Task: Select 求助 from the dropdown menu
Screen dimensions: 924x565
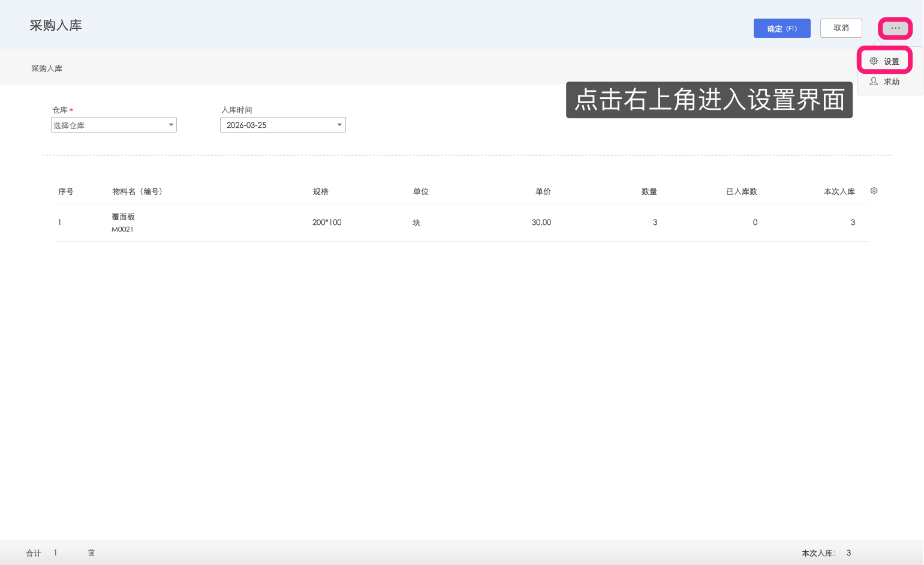Action: point(884,82)
